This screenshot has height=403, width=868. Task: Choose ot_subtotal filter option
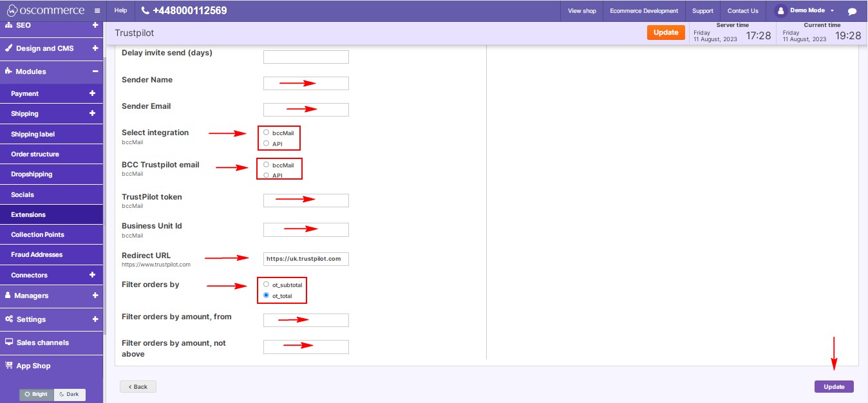coord(266,285)
